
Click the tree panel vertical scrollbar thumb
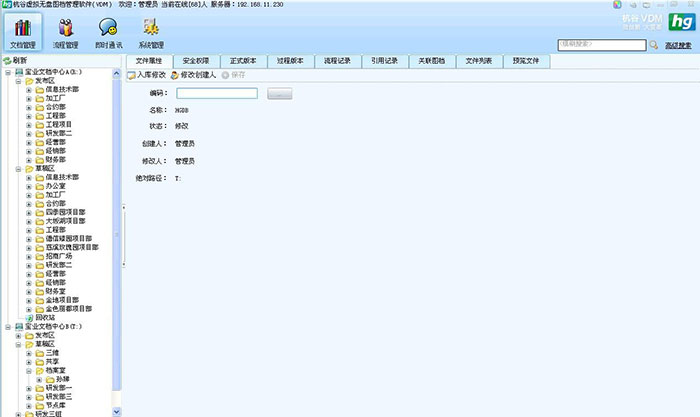[117, 234]
